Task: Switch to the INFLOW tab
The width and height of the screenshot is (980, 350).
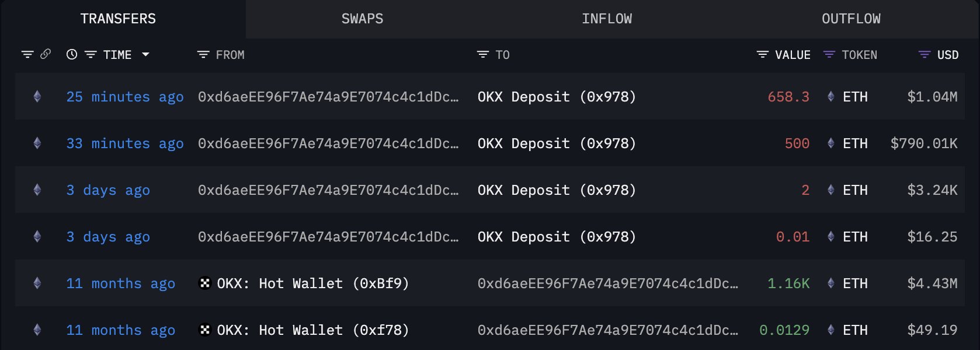Action: click(x=607, y=19)
